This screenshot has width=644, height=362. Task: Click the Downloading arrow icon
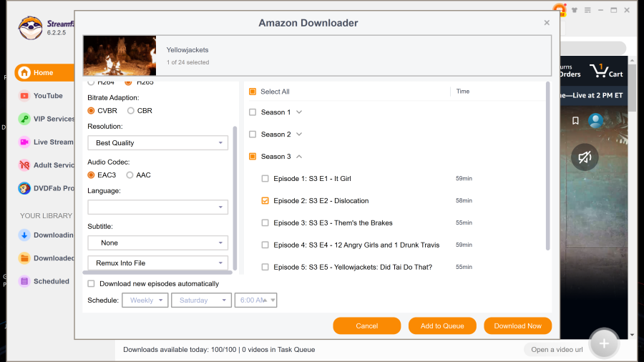pyautogui.click(x=24, y=235)
